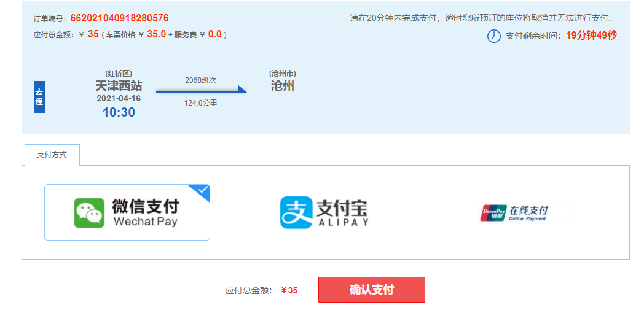Click the 沧州 destination name
This screenshot has width=644, height=313.
click(x=283, y=86)
